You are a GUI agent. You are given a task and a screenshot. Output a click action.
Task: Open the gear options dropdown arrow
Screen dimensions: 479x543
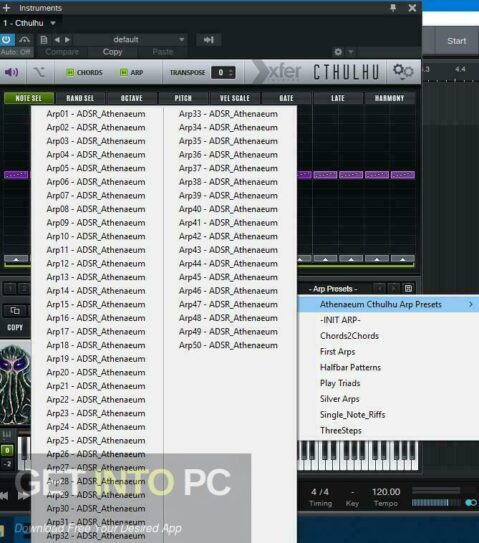pos(351,52)
